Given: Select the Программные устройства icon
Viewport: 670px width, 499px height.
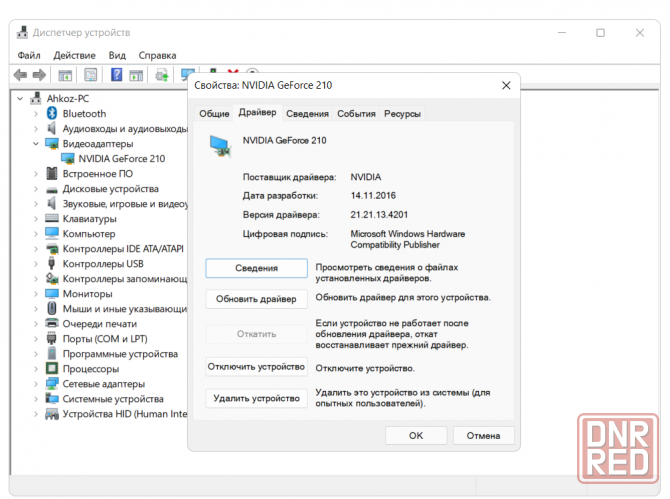Looking at the screenshot, I should click(x=52, y=354).
